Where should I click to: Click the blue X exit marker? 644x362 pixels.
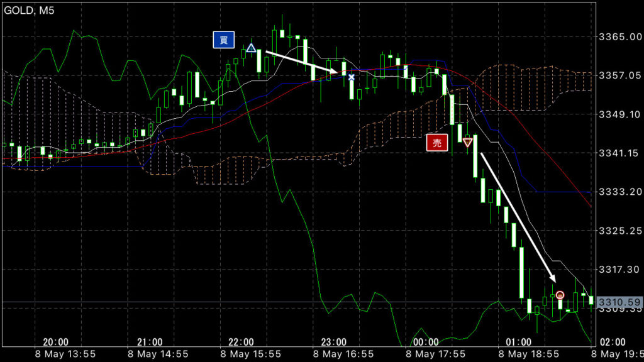pos(352,77)
